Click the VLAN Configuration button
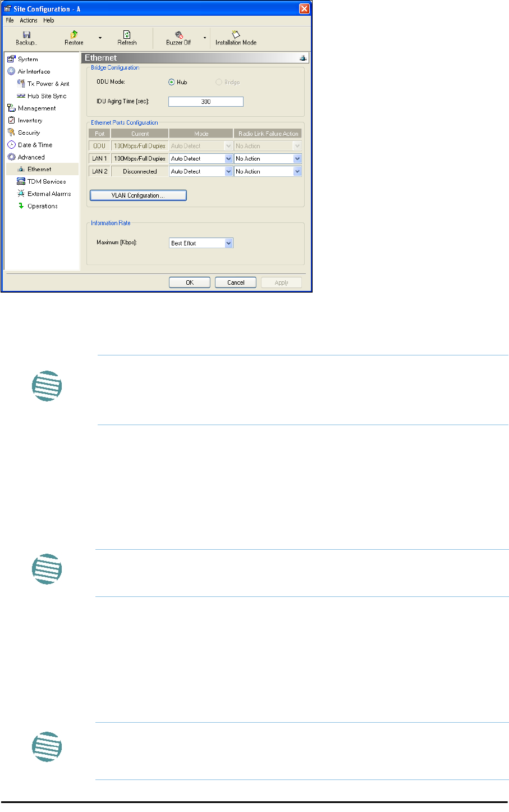Viewport: 509px width, 812px height. point(138,195)
